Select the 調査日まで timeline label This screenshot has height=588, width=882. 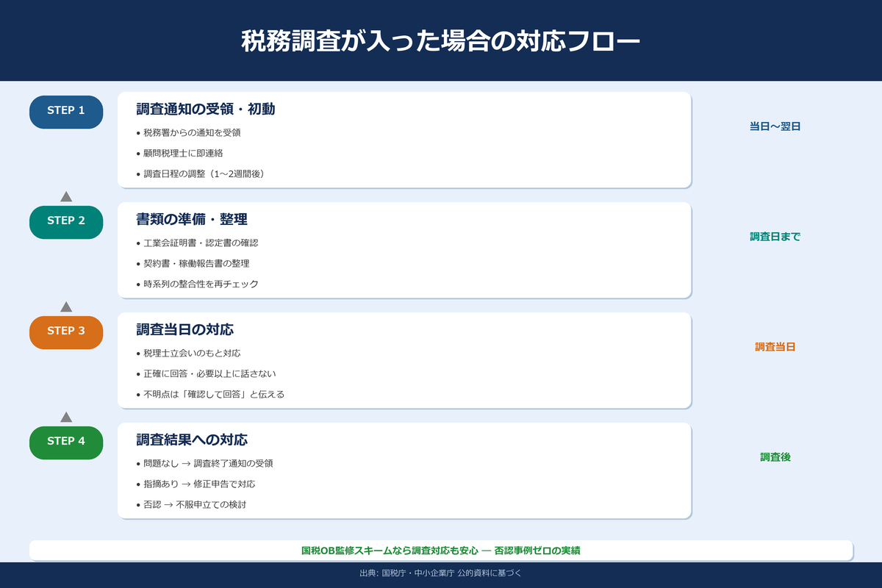(x=775, y=237)
